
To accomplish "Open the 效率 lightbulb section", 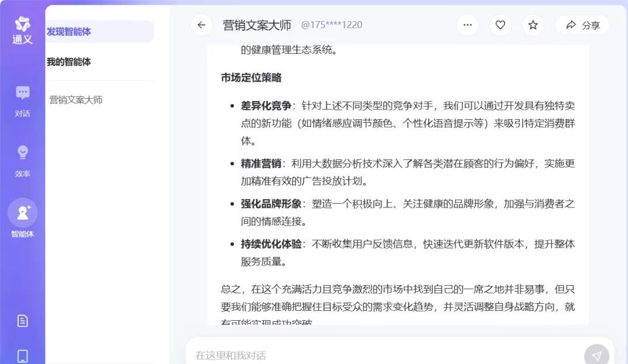I will click(22, 162).
